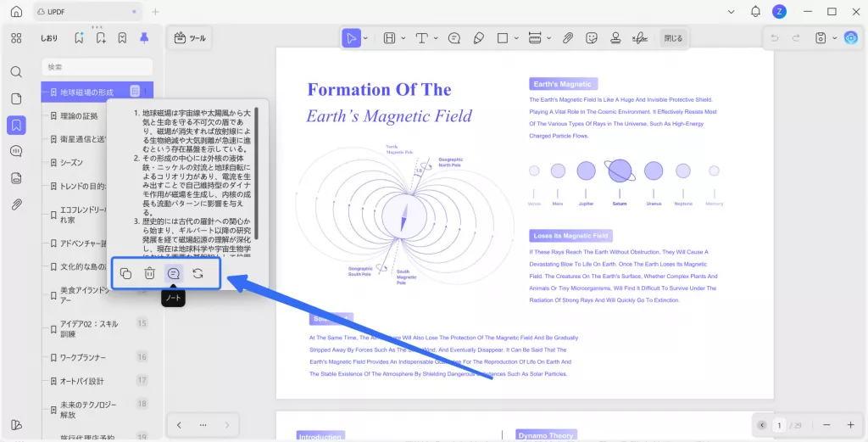The height and width of the screenshot is (442, 868).
Task: Click the 検索 bookmark search field
Action: [97, 67]
